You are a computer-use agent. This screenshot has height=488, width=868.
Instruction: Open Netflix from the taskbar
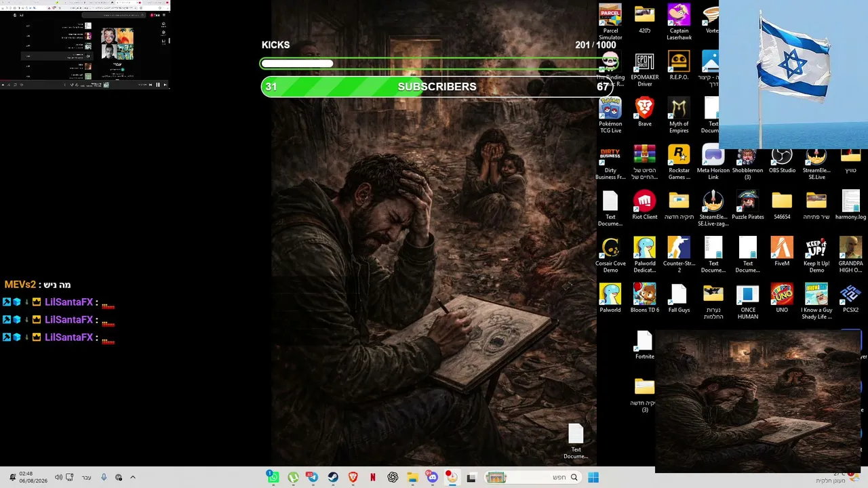pyautogui.click(x=372, y=477)
